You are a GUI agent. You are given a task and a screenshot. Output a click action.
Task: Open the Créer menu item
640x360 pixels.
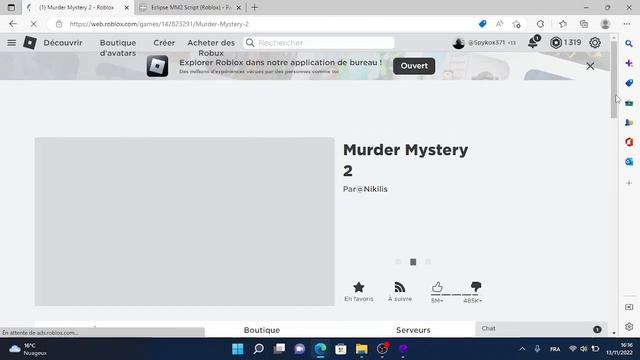(164, 42)
